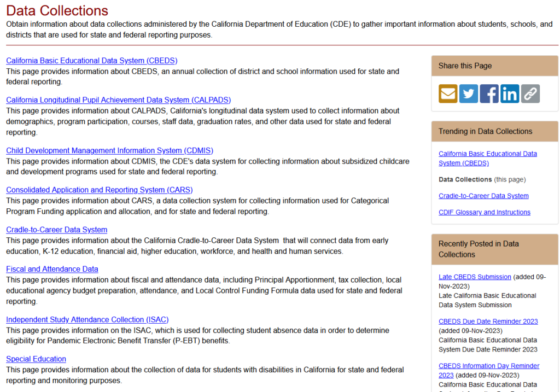Share the page on LinkedIn
560x392 pixels.
(509, 93)
